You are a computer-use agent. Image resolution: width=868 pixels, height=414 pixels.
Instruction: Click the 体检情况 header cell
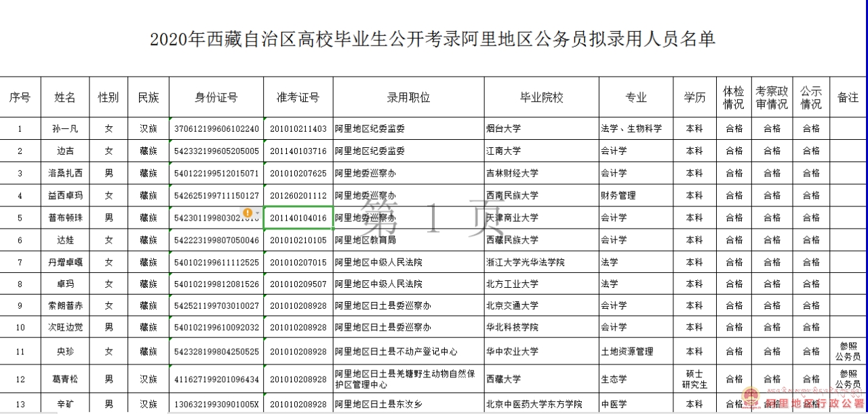point(733,97)
